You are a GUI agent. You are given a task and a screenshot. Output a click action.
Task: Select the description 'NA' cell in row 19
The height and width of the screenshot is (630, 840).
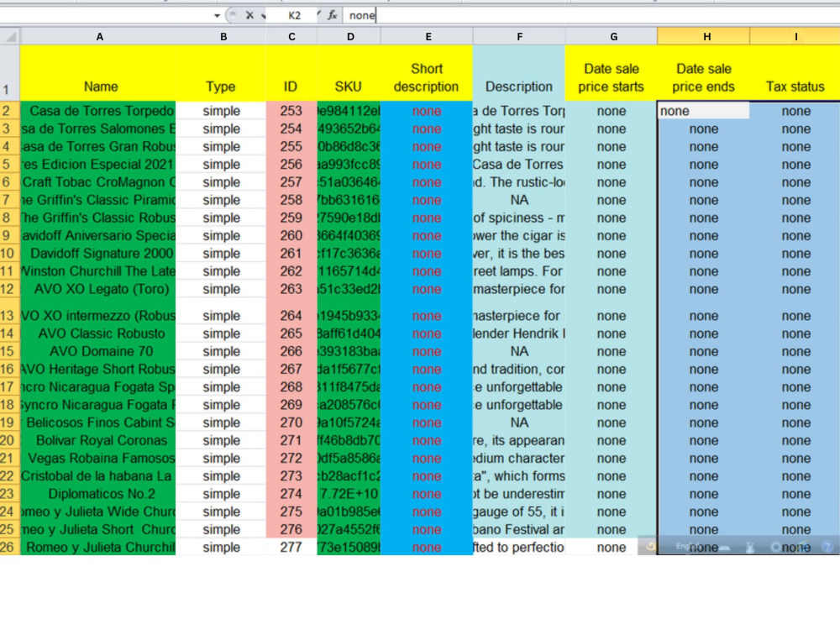[x=519, y=423]
